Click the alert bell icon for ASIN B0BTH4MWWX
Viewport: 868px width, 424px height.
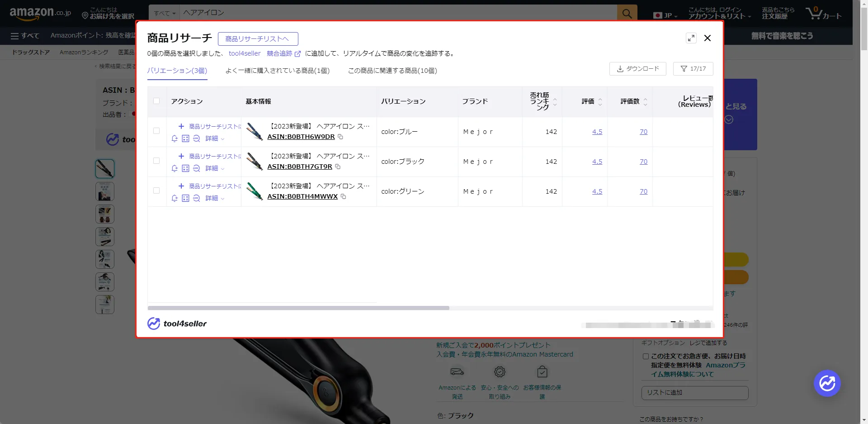[175, 198]
